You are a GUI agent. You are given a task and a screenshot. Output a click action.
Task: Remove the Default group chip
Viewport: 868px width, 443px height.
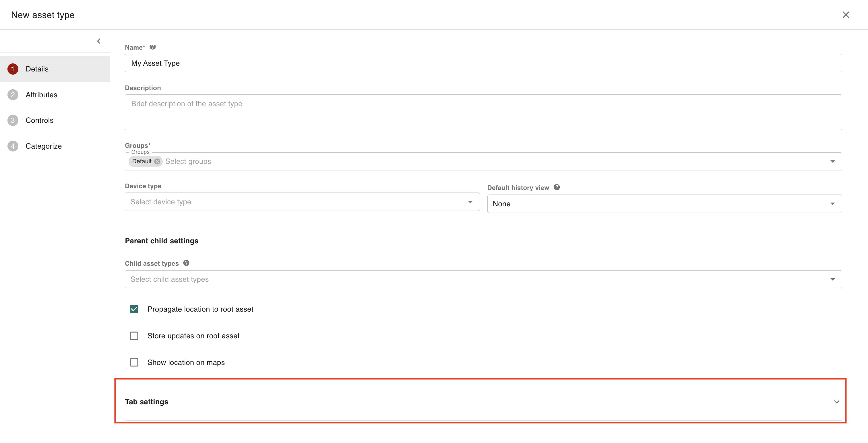(x=157, y=161)
